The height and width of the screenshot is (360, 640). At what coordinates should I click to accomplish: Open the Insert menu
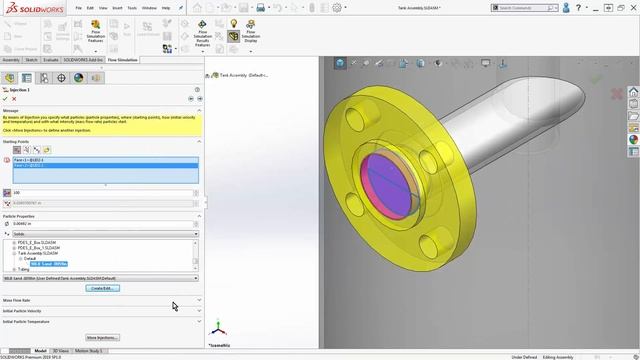pos(117,8)
